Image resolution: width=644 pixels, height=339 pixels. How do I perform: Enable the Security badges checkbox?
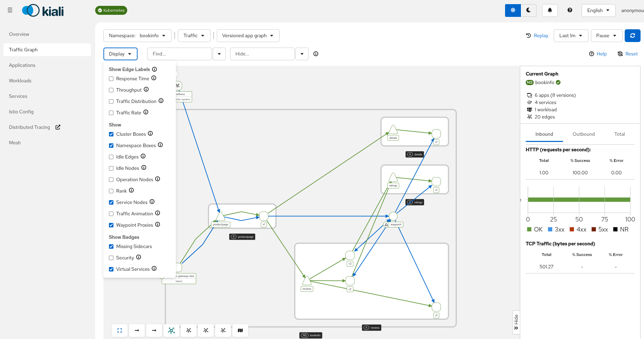point(111,258)
